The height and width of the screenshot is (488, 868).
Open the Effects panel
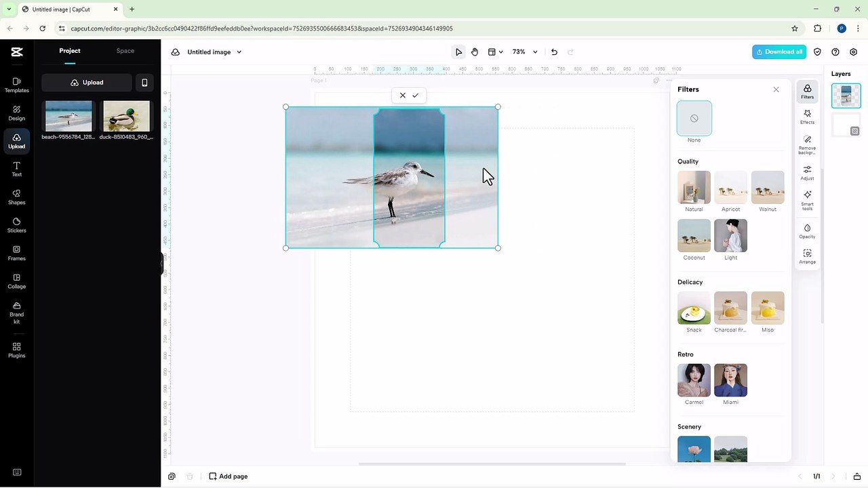click(x=807, y=117)
